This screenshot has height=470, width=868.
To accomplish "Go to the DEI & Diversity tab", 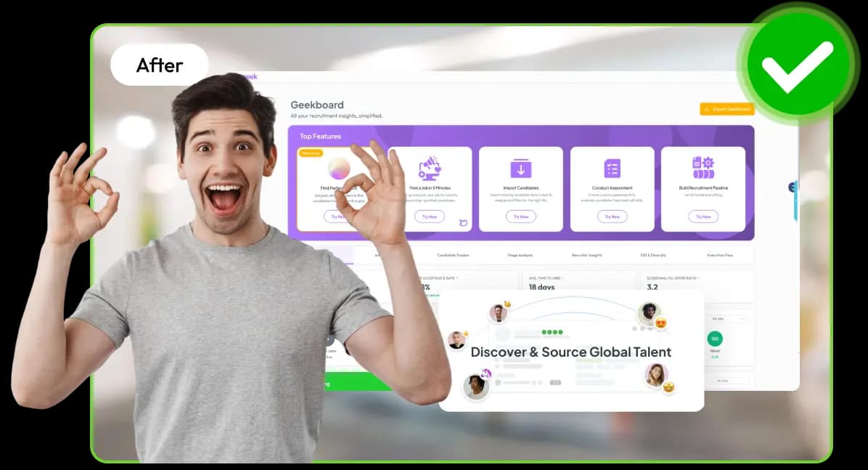I will (653, 256).
